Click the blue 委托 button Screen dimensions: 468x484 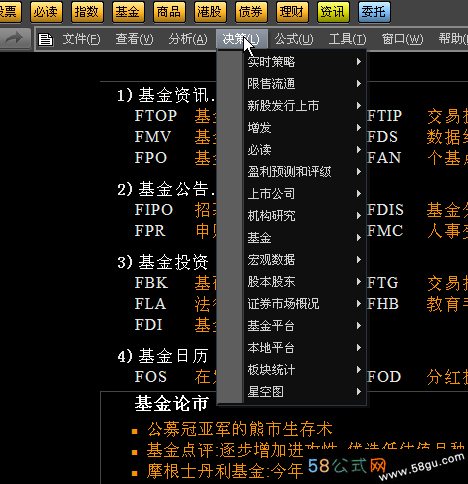tap(374, 12)
